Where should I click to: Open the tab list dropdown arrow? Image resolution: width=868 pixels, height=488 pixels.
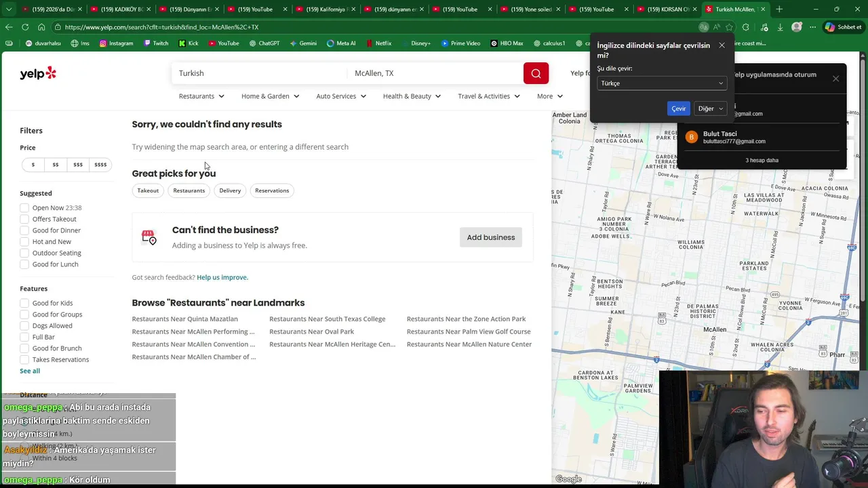pos(9,9)
